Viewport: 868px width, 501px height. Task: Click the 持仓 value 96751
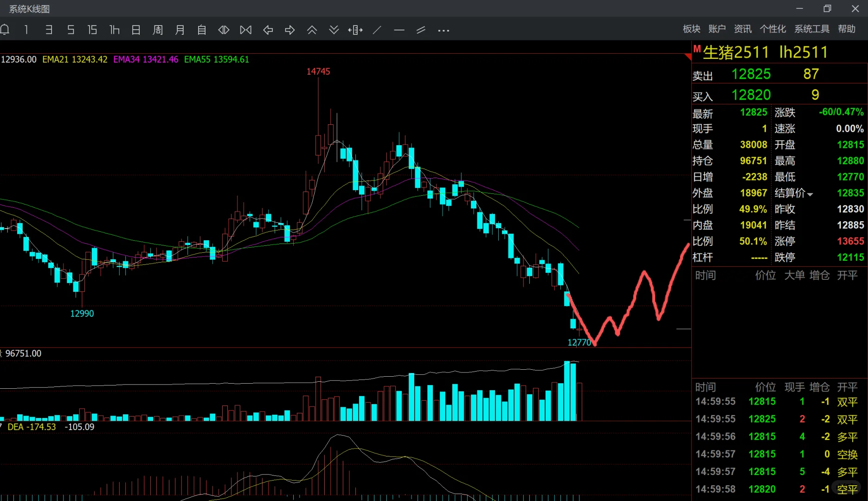(753, 161)
